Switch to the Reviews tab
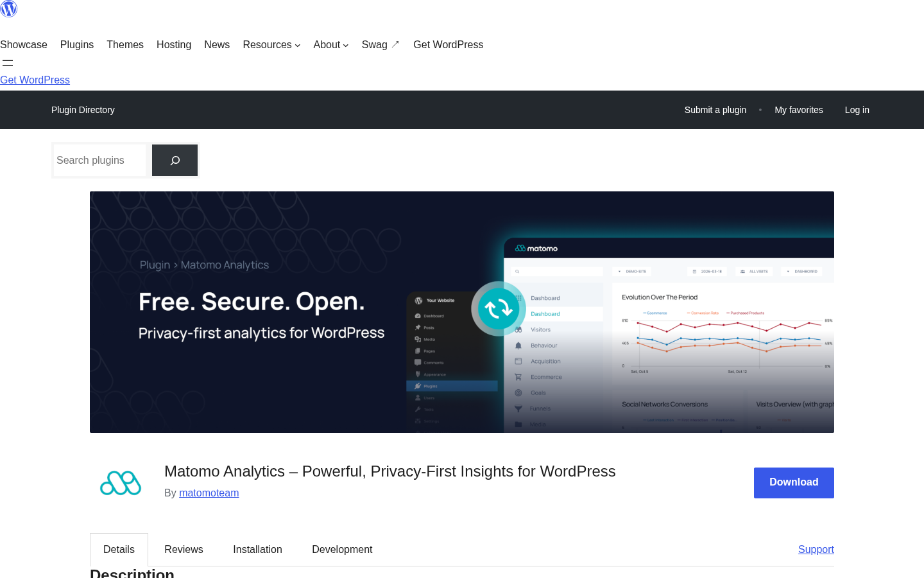The height and width of the screenshot is (578, 924). (x=184, y=549)
